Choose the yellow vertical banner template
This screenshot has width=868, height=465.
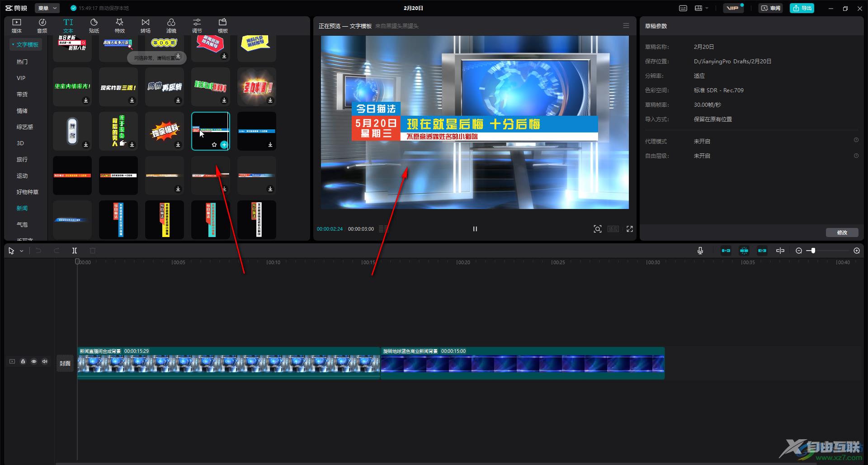tap(165, 220)
